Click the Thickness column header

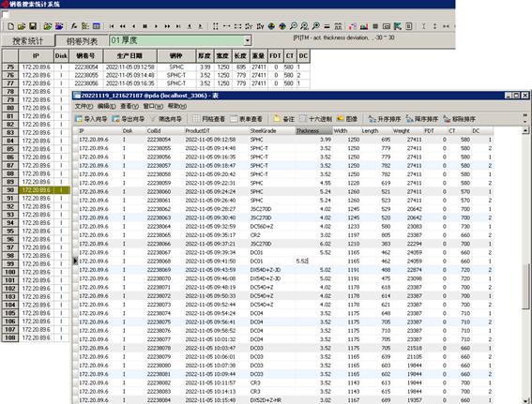[x=313, y=131]
